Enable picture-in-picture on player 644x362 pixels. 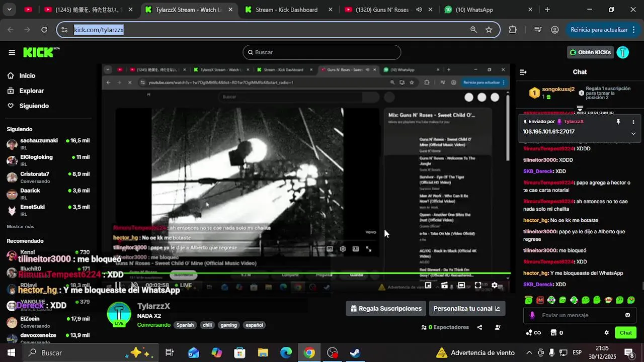[x=428, y=285]
